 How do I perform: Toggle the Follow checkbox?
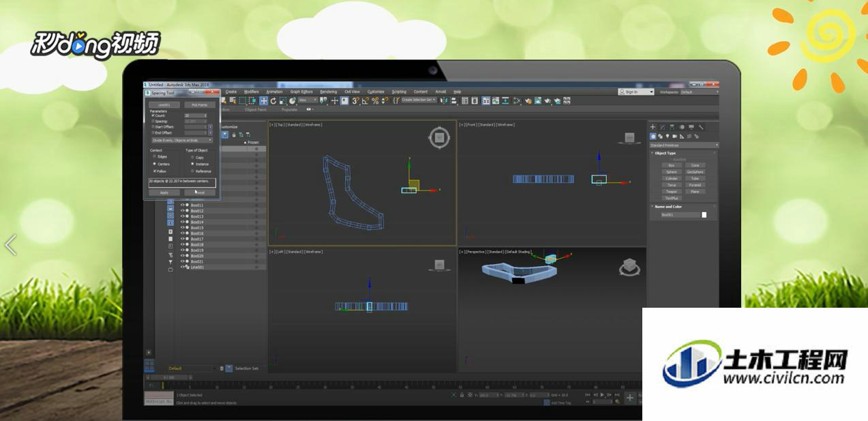click(155, 171)
